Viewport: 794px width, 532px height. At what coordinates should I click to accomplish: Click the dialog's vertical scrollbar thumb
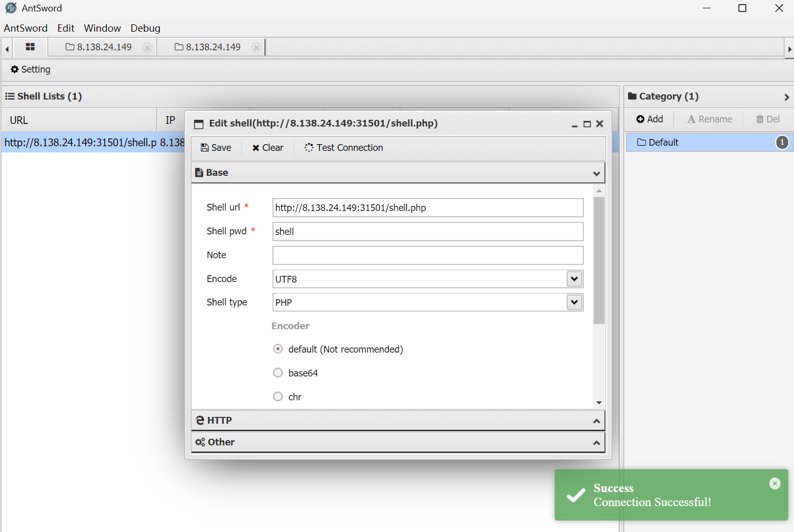[x=599, y=259]
